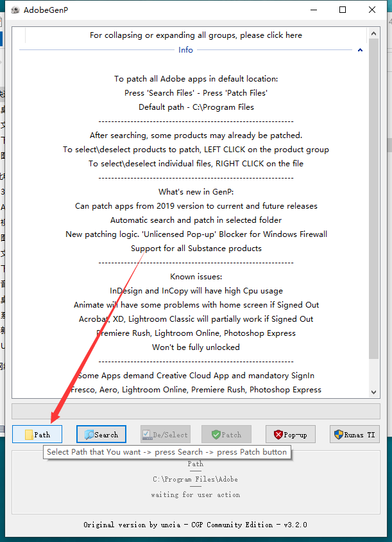Screen dimensions: 392x542
Task: Click the vertical scrollbar thumb
Action: 373,198
